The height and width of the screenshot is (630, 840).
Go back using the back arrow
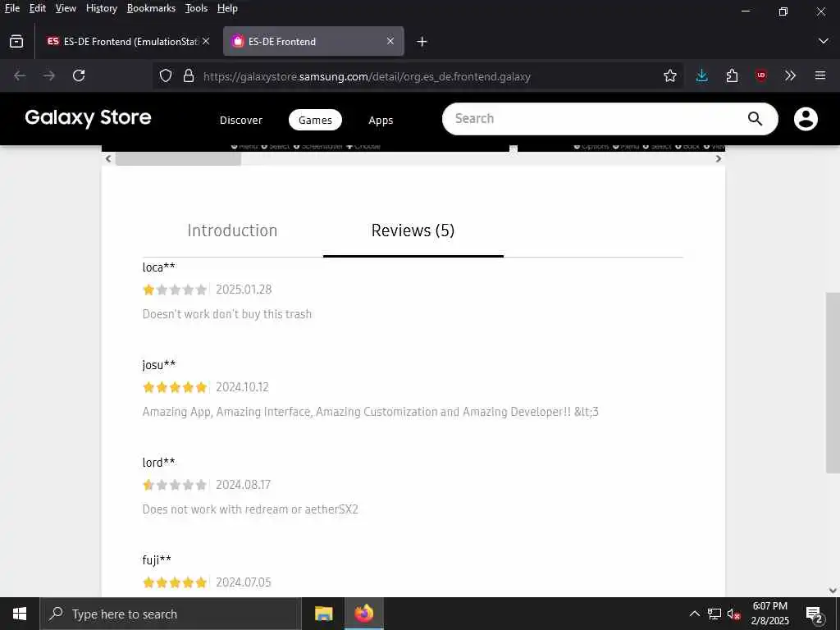coord(20,75)
